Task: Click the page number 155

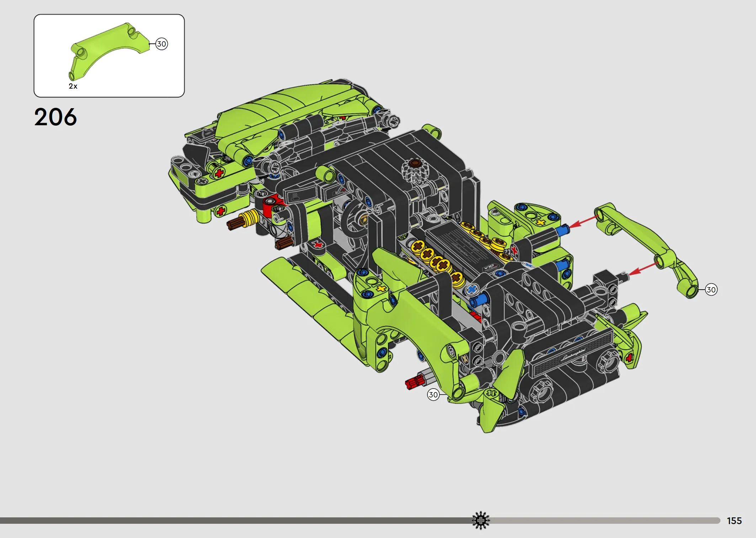Action: 734,521
